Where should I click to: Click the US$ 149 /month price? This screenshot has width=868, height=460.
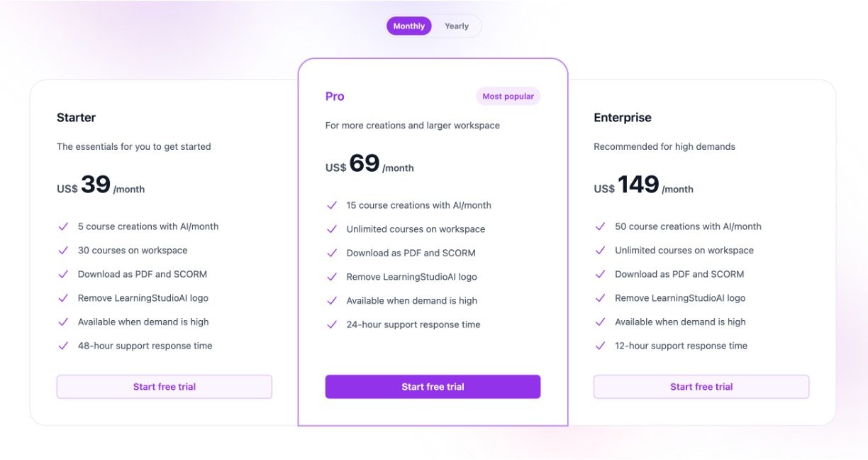[x=643, y=186]
